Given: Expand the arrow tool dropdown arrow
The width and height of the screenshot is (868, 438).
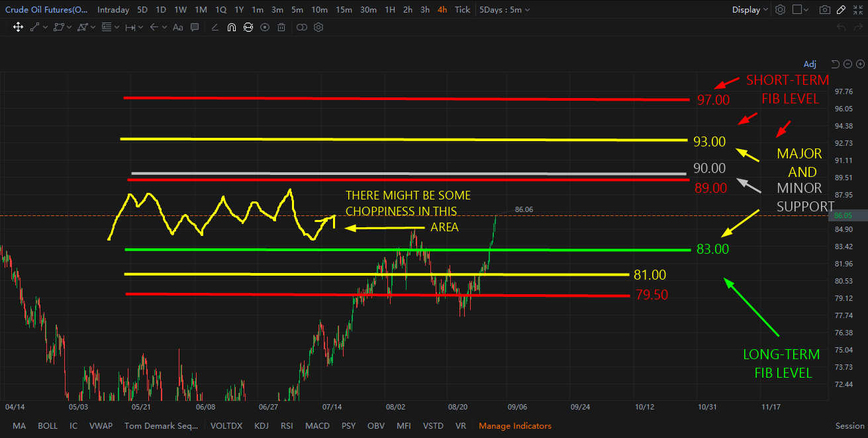Looking at the screenshot, I should tap(164, 27).
